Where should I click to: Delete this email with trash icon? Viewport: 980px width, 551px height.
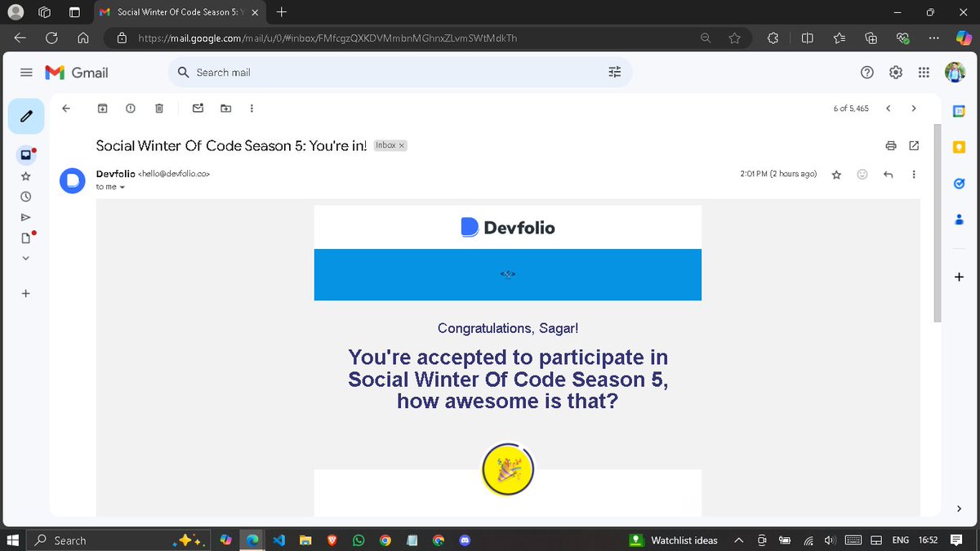159,109
